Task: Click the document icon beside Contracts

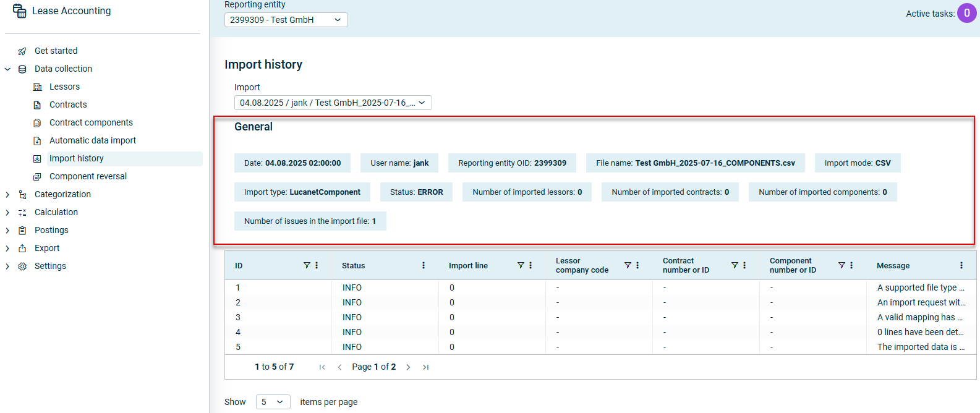Action: pos(37,105)
